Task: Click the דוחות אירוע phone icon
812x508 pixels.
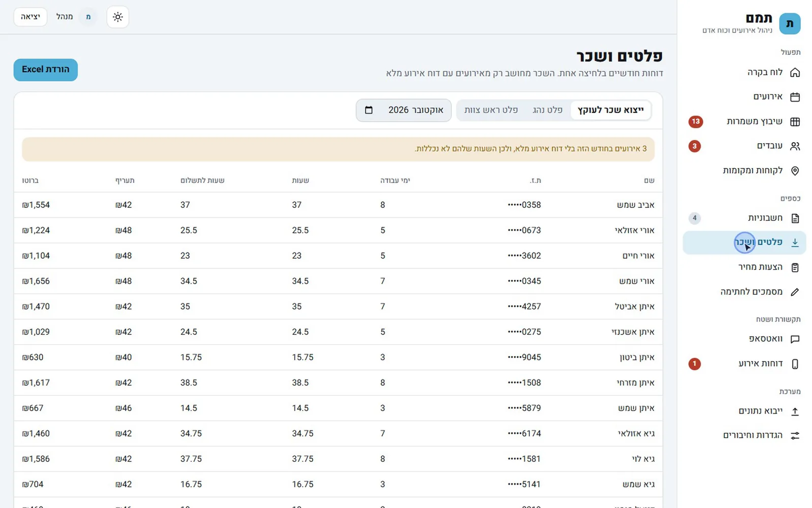Action: point(795,364)
